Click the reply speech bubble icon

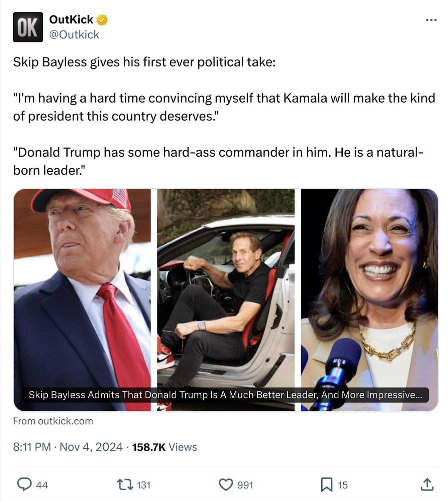point(24,484)
